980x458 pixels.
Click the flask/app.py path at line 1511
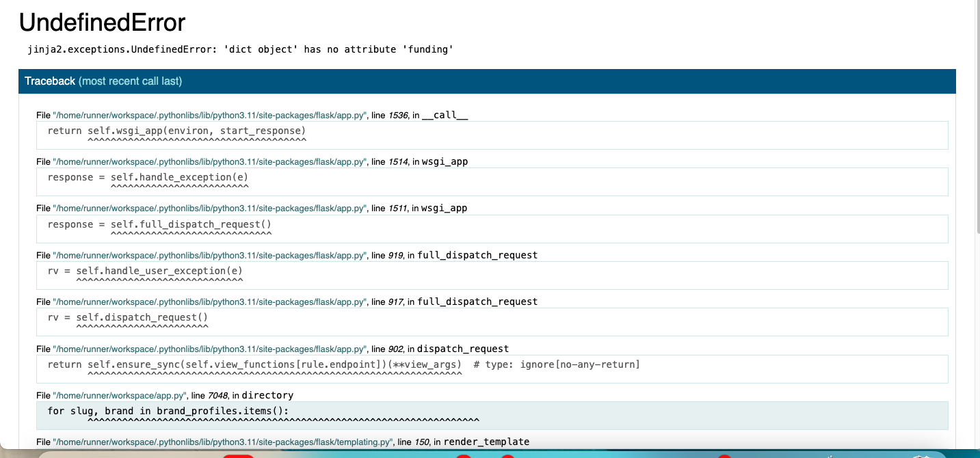click(210, 208)
